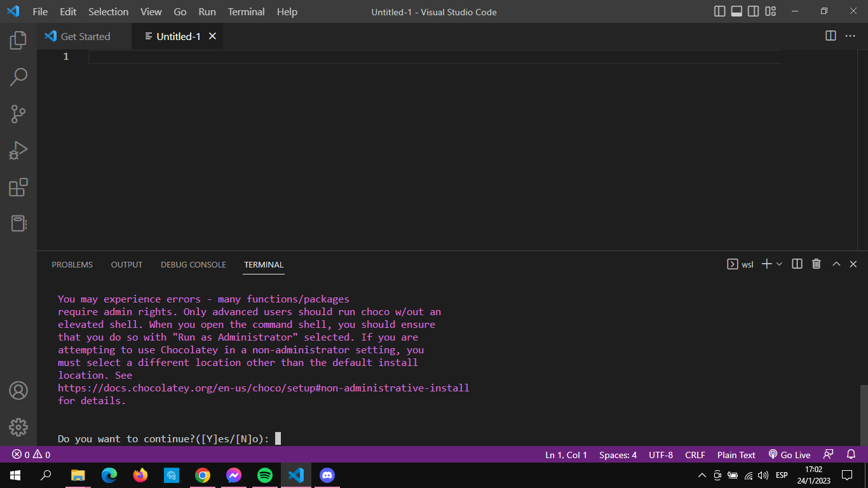Open the Go menu
This screenshot has width=868, height=488.
pos(180,11)
